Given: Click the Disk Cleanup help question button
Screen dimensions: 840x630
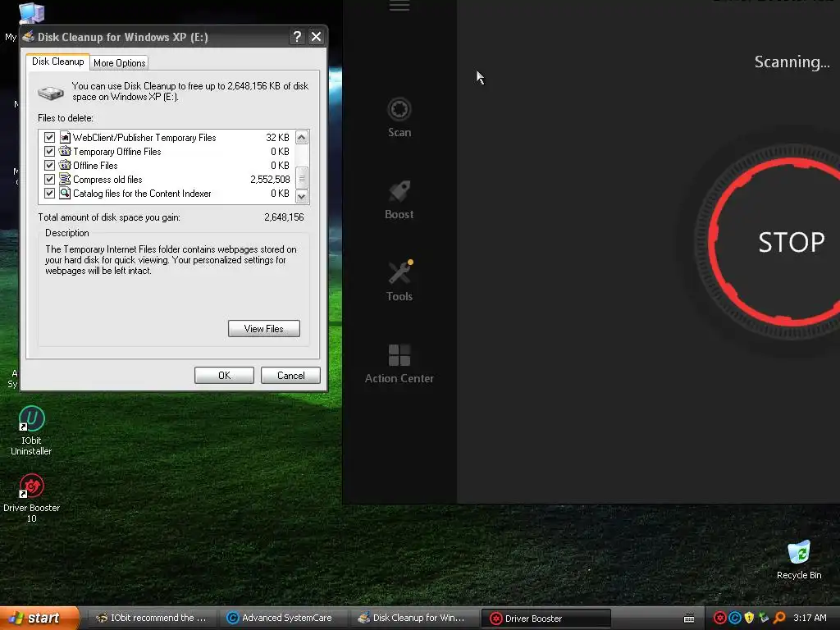Looking at the screenshot, I should click(x=297, y=36).
